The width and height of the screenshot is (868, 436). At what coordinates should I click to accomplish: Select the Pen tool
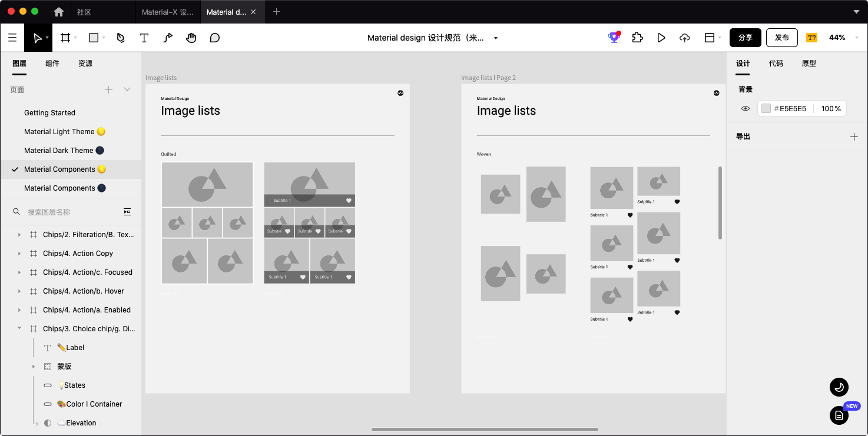click(121, 38)
